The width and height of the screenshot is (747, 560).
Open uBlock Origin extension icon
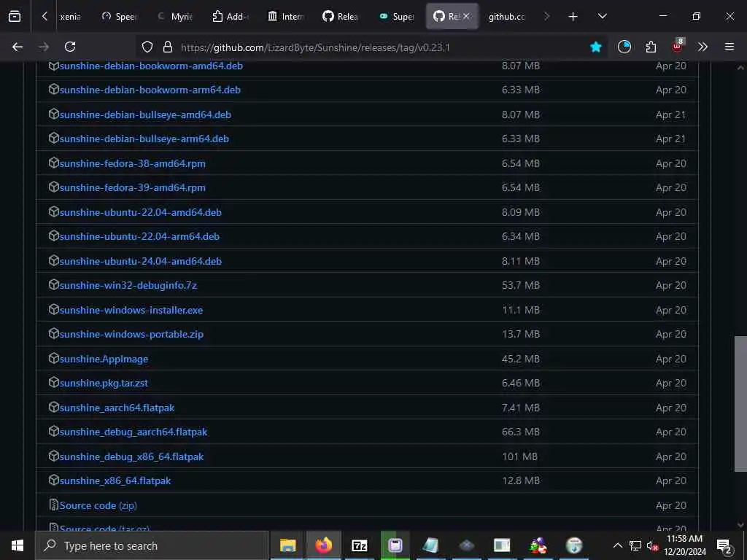coord(677,46)
